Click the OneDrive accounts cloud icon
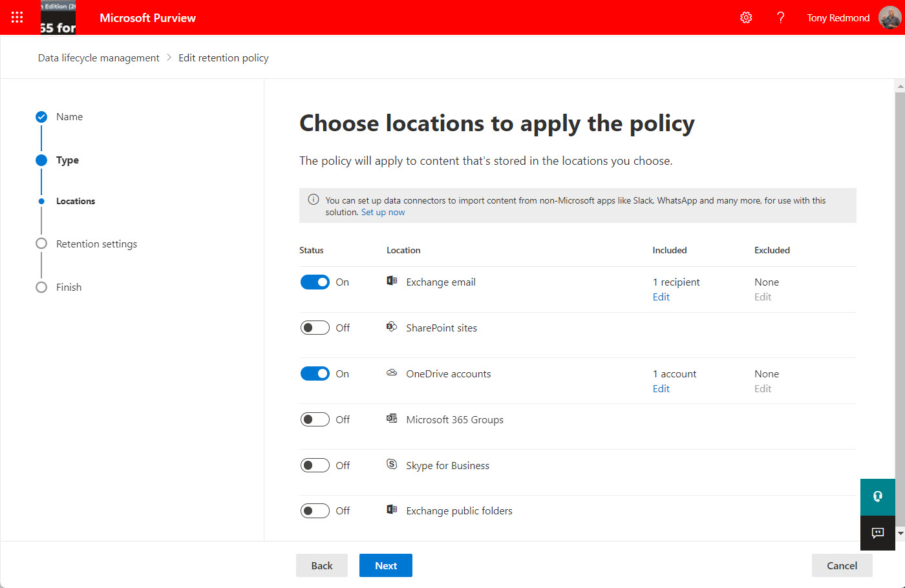 [391, 373]
